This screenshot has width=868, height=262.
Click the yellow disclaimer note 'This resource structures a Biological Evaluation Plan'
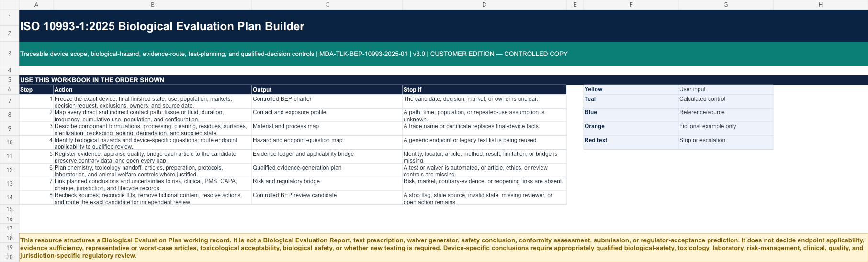(443, 248)
